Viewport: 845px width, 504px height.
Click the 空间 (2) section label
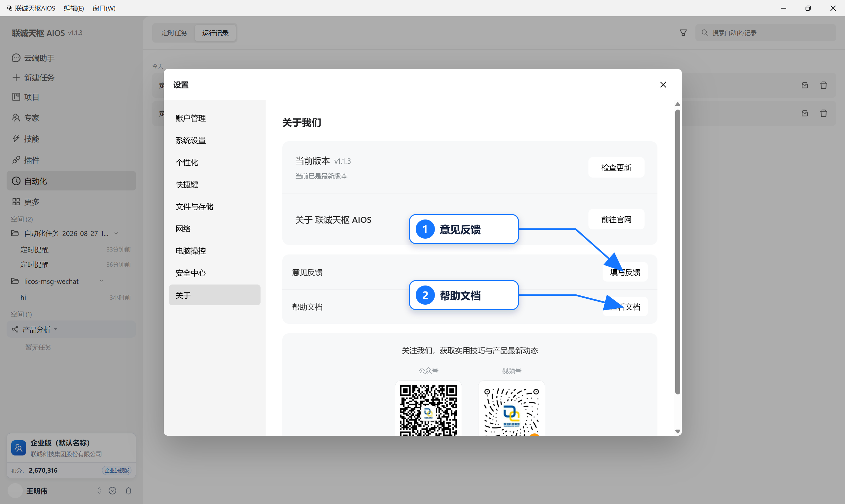(x=22, y=219)
